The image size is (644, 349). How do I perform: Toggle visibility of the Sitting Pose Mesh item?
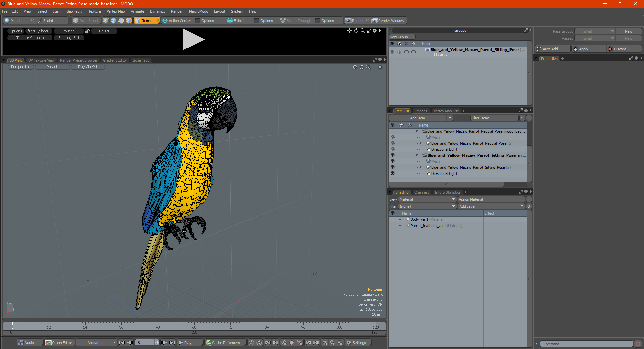pos(393,161)
